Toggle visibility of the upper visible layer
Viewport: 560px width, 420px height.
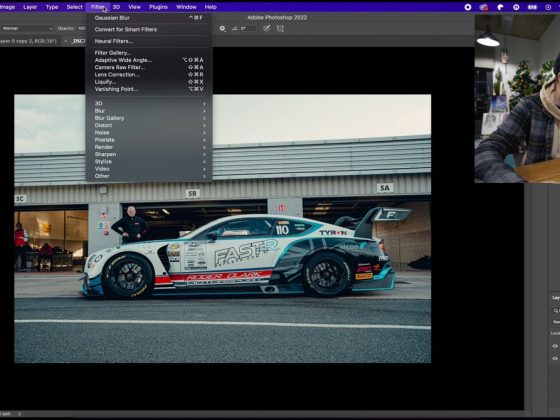tap(555, 346)
